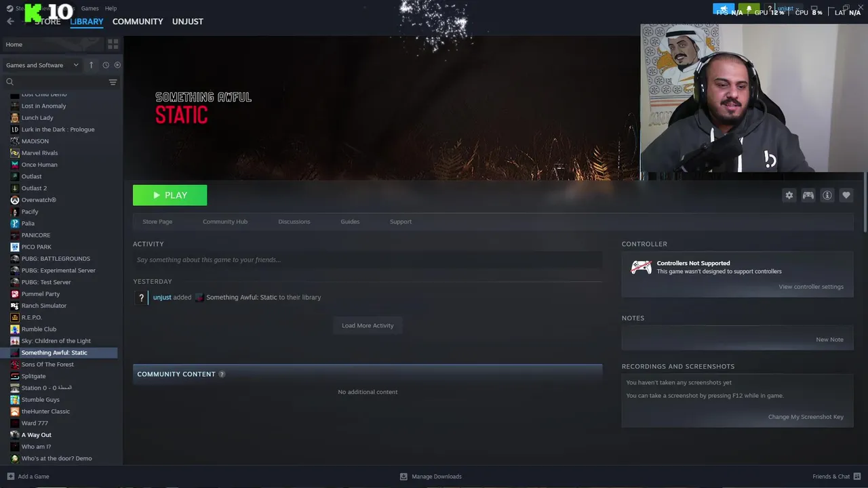Open the unjust profile link in activity
Image resolution: width=868 pixels, height=488 pixels.
[x=162, y=298]
